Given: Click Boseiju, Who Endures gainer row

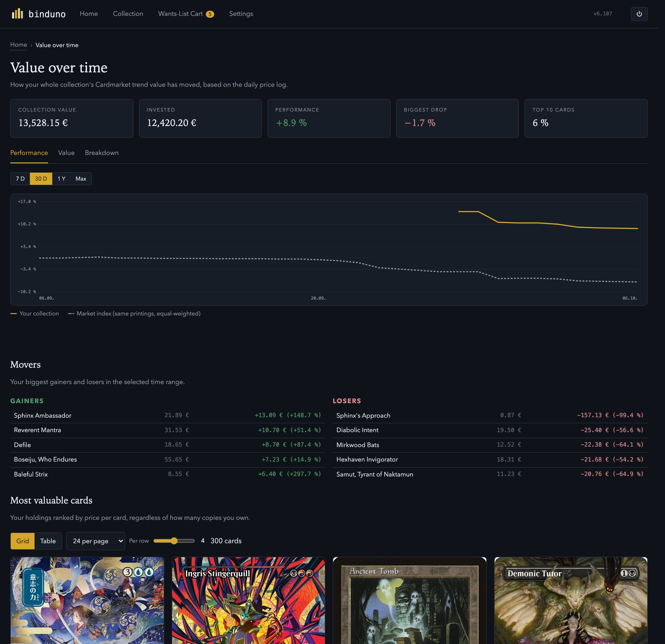Looking at the screenshot, I should coord(168,459).
